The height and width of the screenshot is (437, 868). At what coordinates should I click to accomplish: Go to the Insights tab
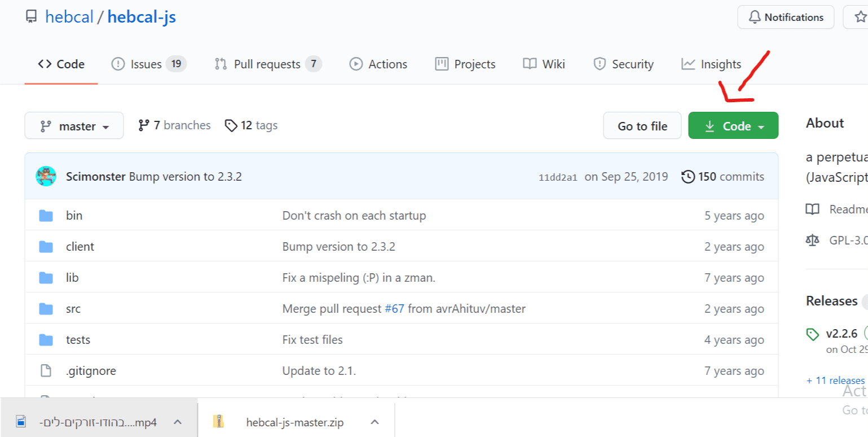point(711,64)
